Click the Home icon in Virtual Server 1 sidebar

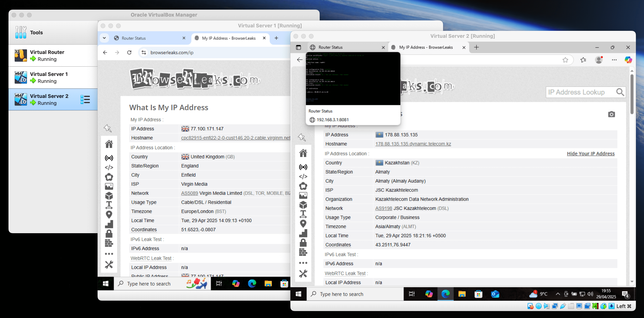coord(109,144)
